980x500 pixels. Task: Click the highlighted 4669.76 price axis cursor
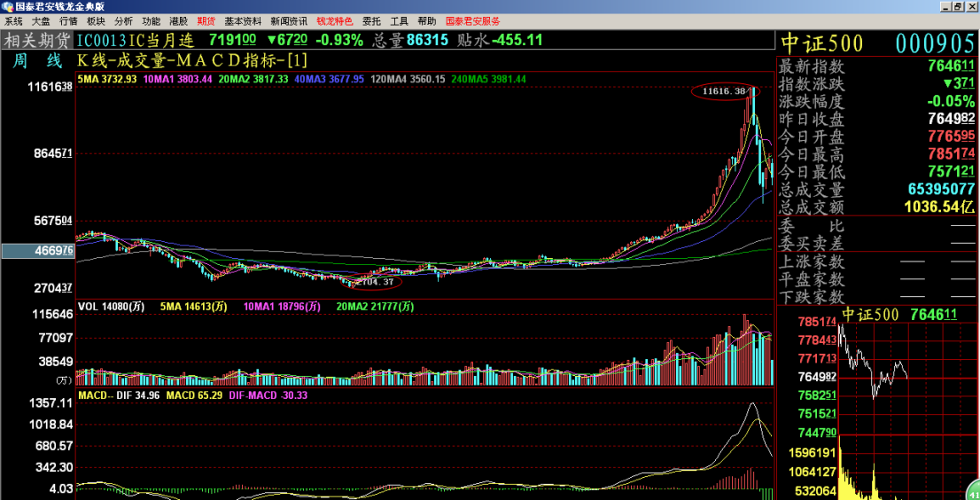coord(37,251)
